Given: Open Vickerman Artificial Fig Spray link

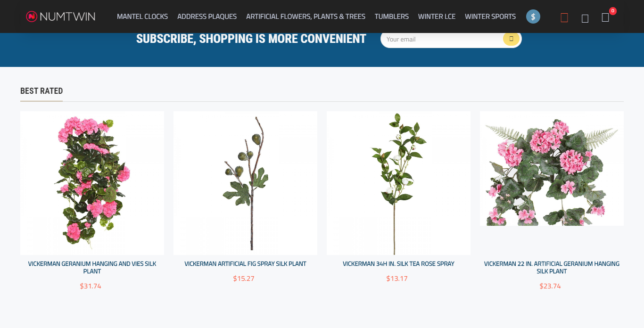Looking at the screenshot, I should [x=245, y=264].
